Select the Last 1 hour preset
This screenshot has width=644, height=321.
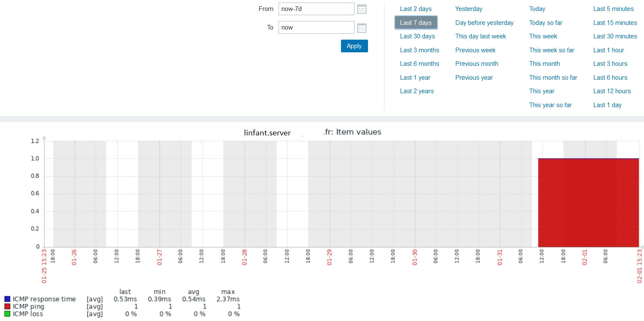(x=609, y=50)
